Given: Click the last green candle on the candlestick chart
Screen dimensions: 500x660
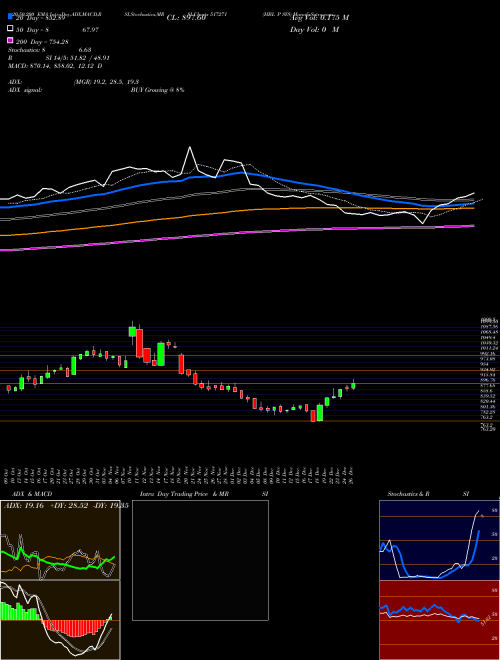Looking at the screenshot, I should pyautogui.click(x=353, y=385).
